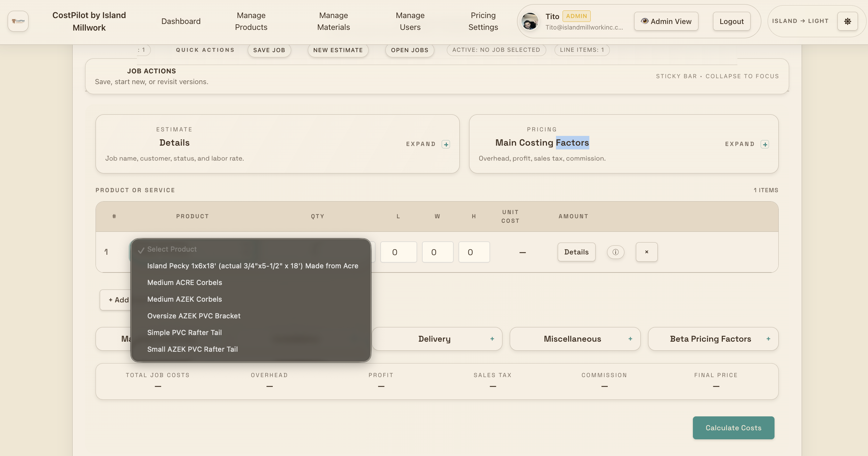The height and width of the screenshot is (456, 868).
Task: Click the AMOUNT column header
Action: 573,216
